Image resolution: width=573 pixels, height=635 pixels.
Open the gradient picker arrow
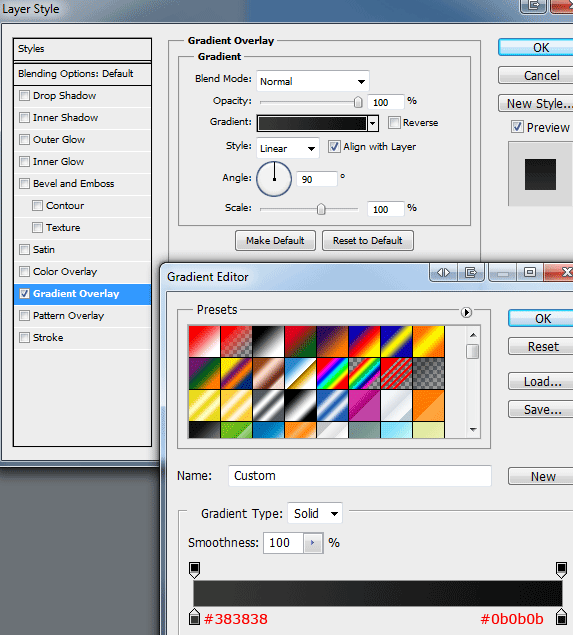tap(373, 123)
